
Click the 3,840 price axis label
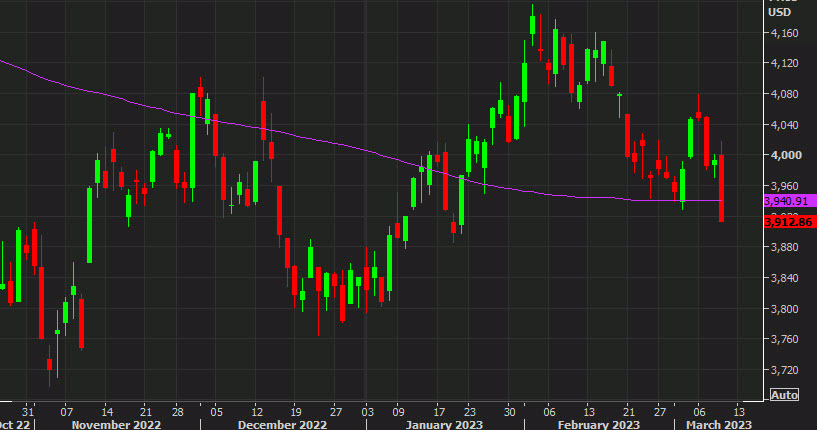[x=784, y=278]
